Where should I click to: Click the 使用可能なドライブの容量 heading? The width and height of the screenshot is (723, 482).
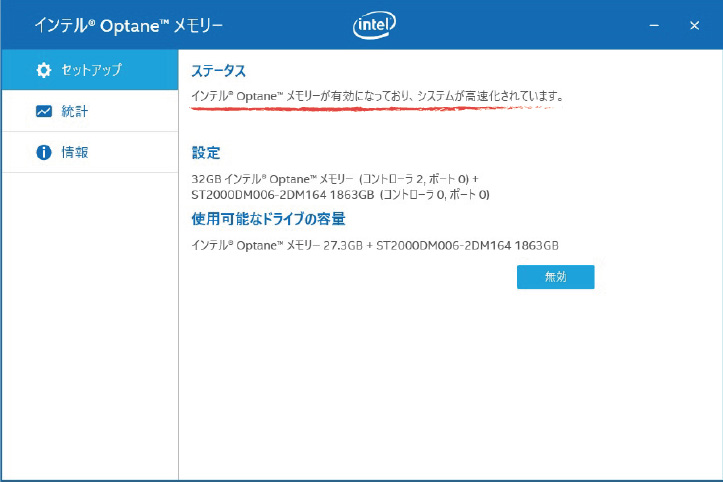(x=268, y=219)
